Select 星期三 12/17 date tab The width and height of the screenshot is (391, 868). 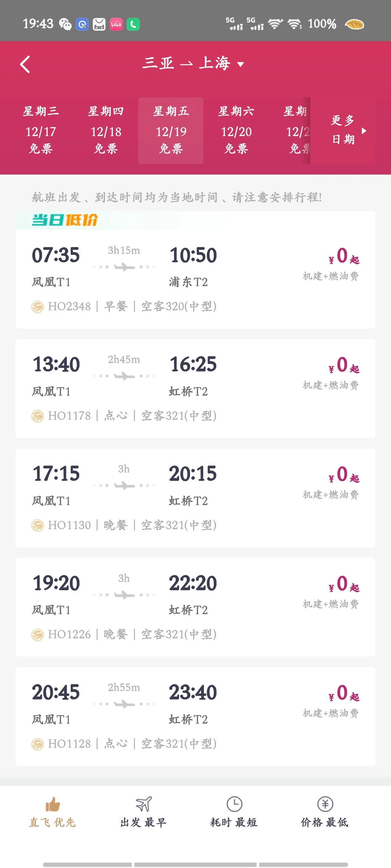pos(41,130)
